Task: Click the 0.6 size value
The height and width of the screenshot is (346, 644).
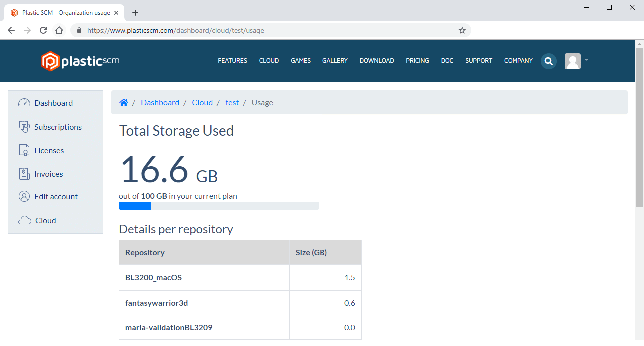Action: (350, 303)
